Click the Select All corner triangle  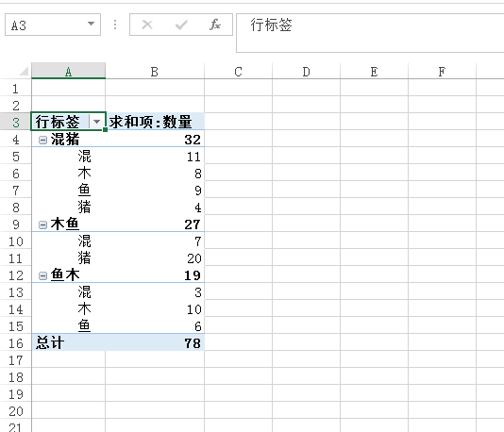[x=25, y=71]
